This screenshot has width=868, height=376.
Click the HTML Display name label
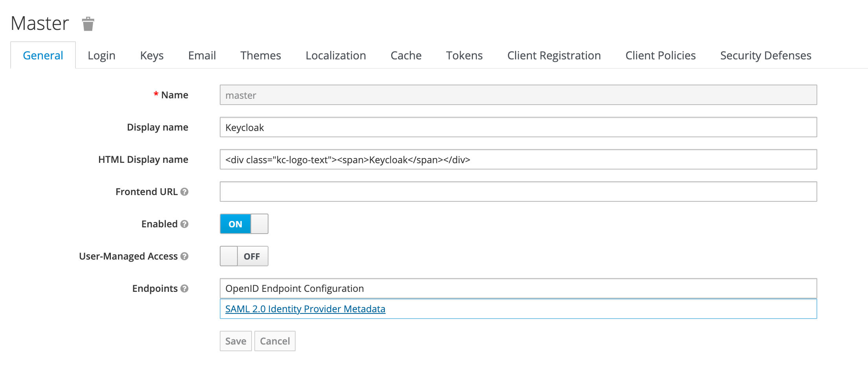tap(143, 159)
